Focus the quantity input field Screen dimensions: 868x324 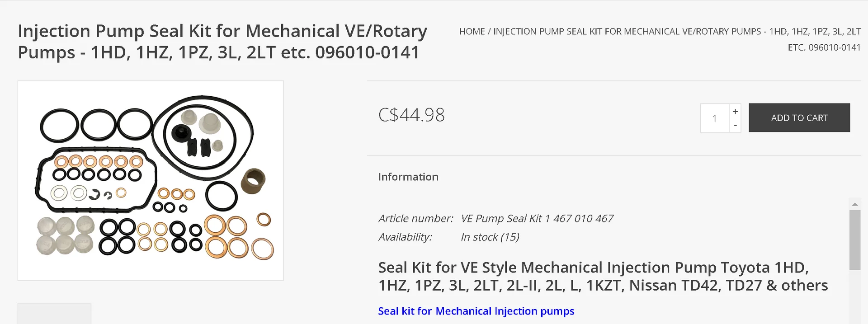714,118
